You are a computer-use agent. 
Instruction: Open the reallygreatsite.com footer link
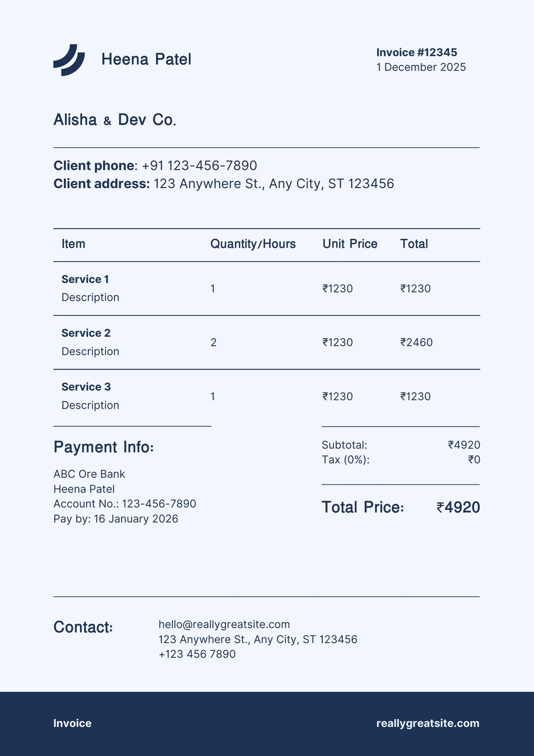(x=428, y=723)
